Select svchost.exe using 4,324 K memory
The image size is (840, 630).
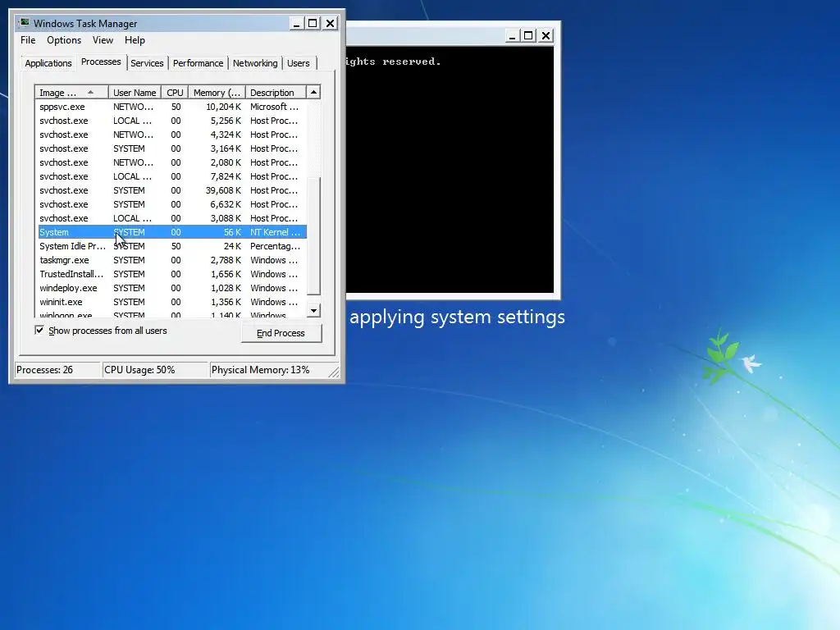click(x=171, y=135)
